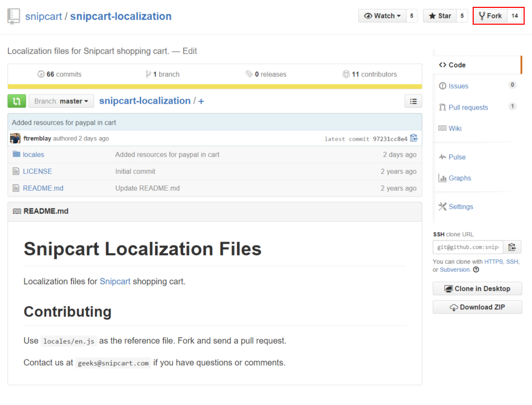Open the 'Update README.md' commit message
This screenshot has width=532, height=405.
[148, 188]
